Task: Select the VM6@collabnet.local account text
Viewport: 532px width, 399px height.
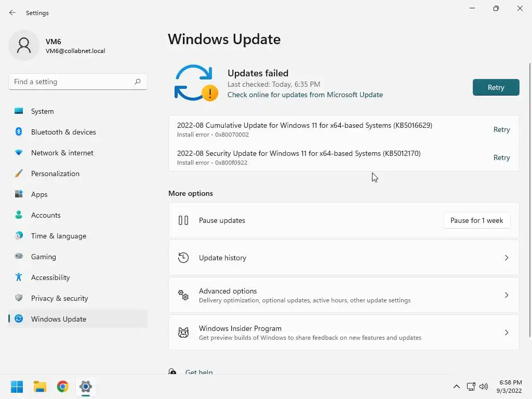Action: (x=75, y=51)
